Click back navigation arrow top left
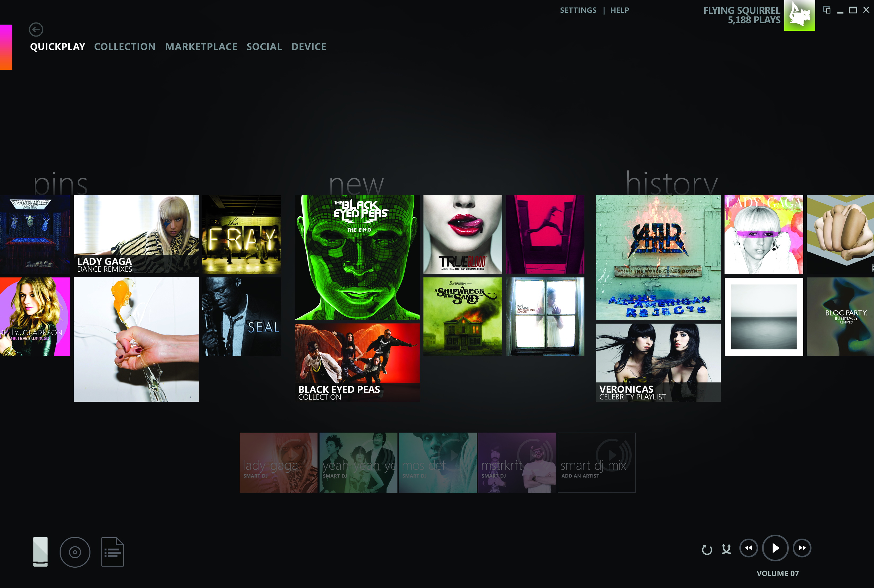This screenshot has height=588, width=874. [36, 29]
